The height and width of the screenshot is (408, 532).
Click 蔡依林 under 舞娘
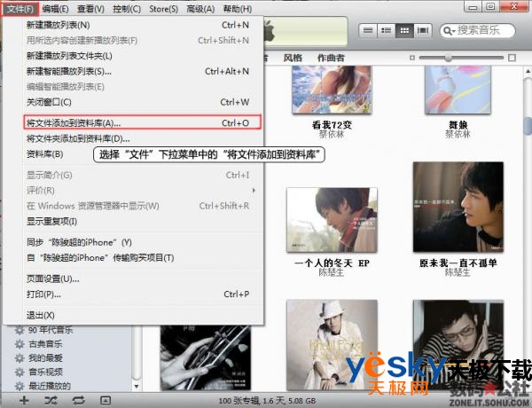point(458,135)
